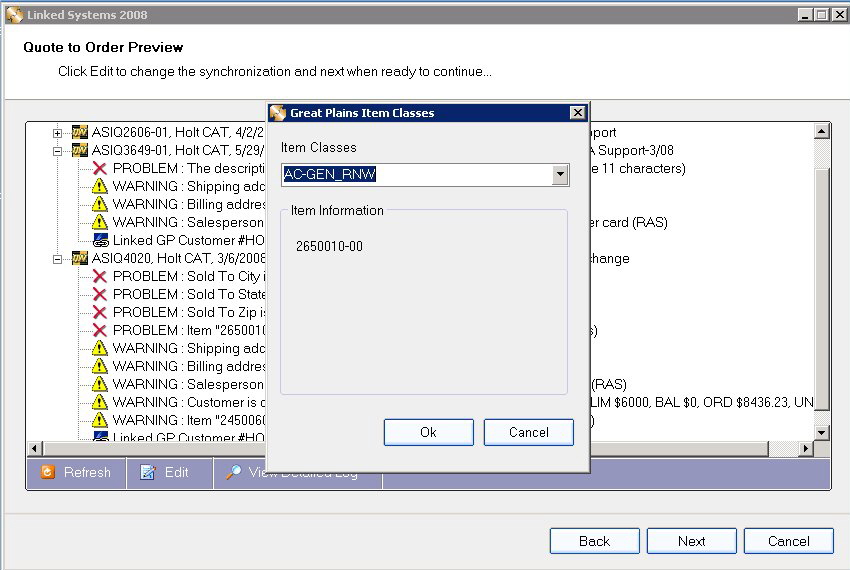The image size is (850, 570).
Task: Go Back in the wizard
Action: tap(595, 541)
